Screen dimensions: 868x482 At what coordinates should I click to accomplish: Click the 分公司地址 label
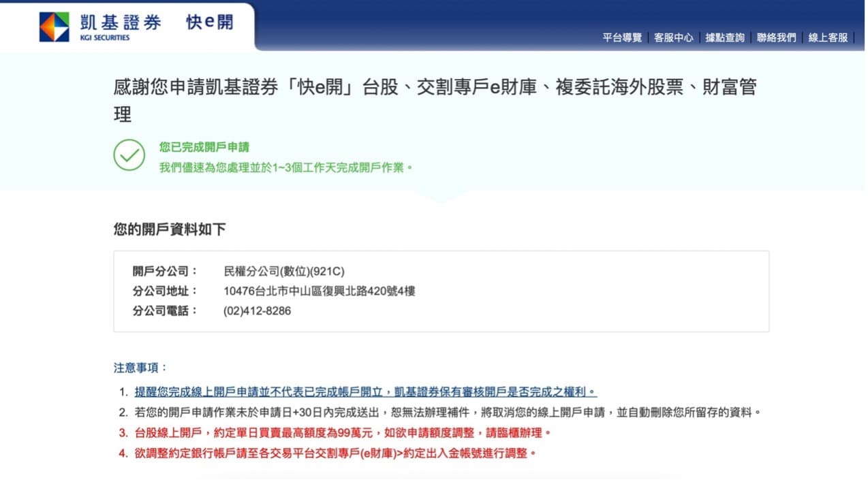(x=165, y=291)
